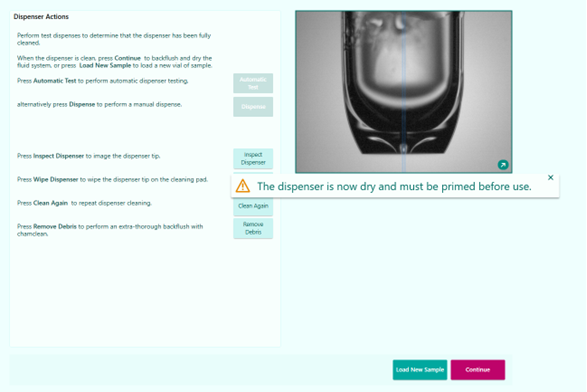Click Remove Debris button
This screenshot has height=392, width=587.
(253, 228)
